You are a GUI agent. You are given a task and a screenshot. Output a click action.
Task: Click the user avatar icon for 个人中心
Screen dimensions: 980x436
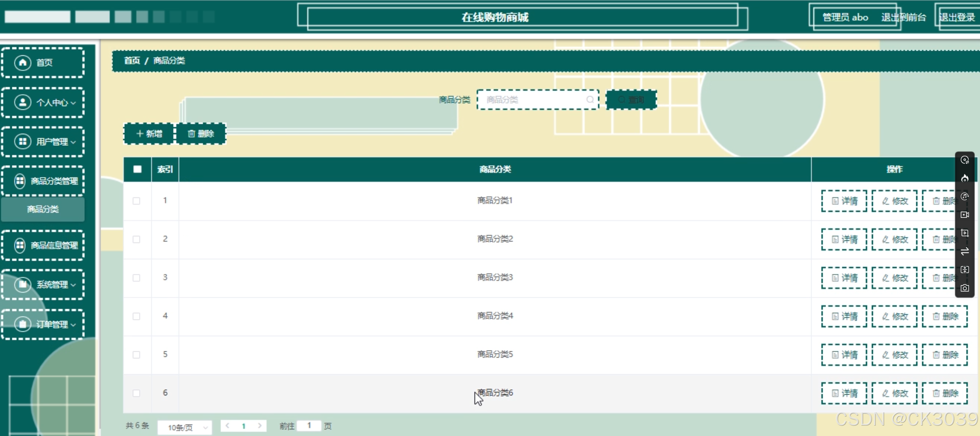(23, 102)
